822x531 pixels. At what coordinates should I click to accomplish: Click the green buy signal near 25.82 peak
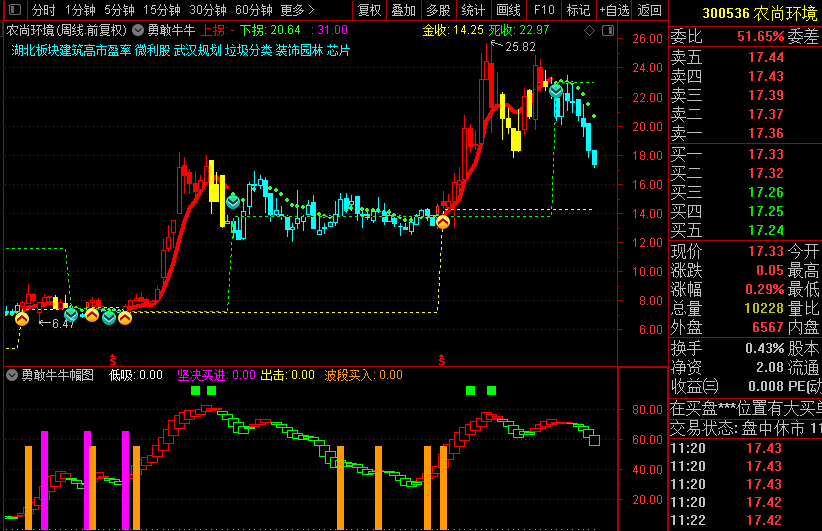(555, 90)
